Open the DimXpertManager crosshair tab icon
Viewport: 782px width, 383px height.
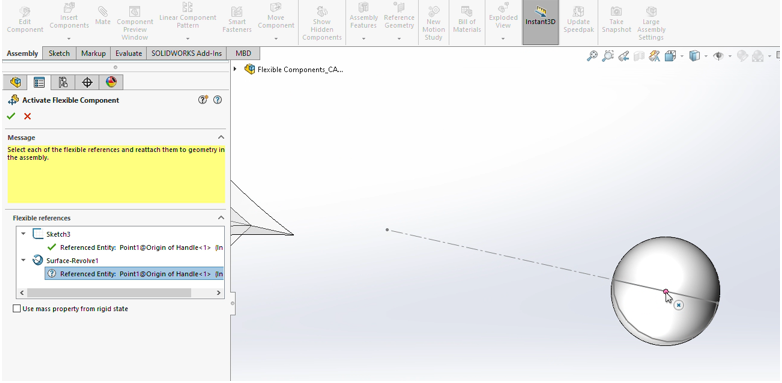tap(87, 82)
